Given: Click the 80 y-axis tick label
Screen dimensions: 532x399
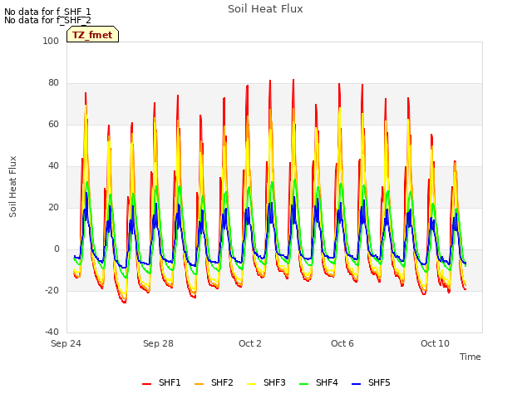Looking at the screenshot, I should click(53, 83).
